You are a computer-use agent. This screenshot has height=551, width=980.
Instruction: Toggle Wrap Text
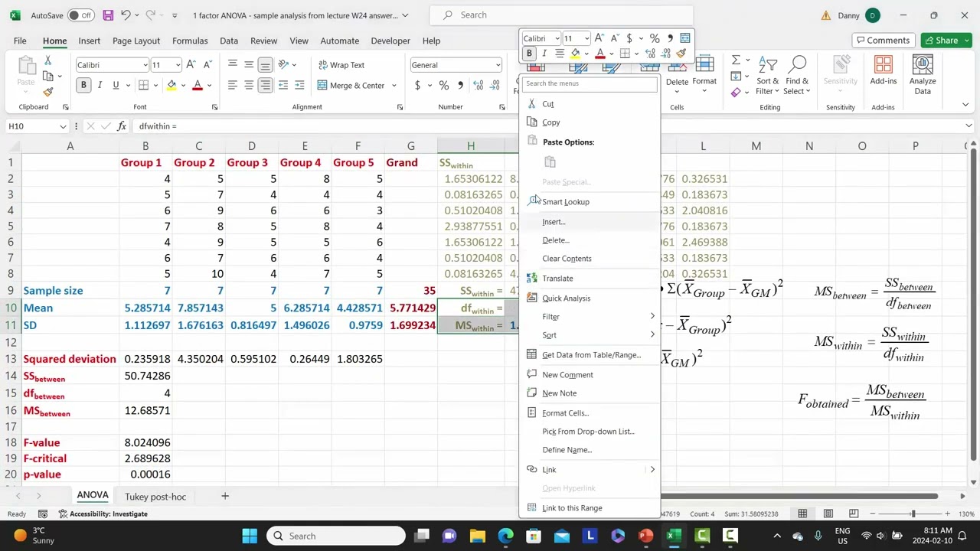pos(341,65)
